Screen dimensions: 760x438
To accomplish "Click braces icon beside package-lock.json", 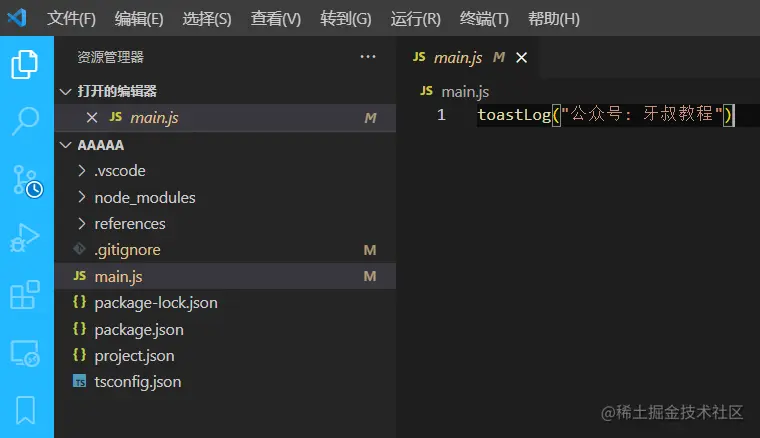I will (79, 302).
